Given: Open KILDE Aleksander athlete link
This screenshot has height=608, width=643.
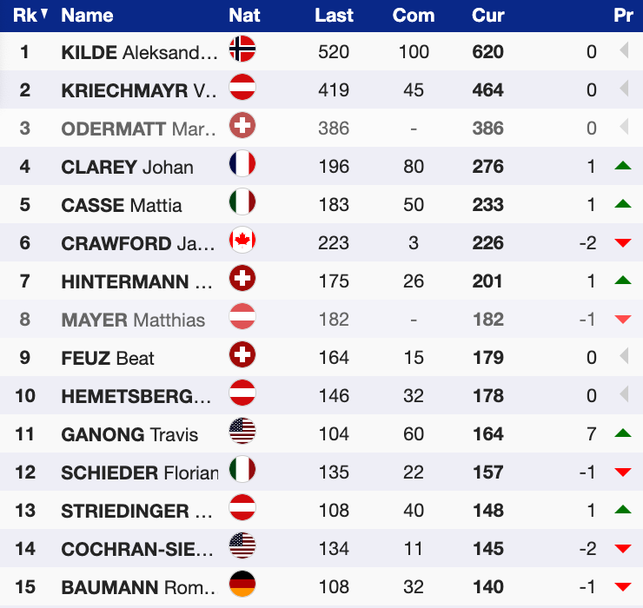Looking at the screenshot, I should [139, 52].
